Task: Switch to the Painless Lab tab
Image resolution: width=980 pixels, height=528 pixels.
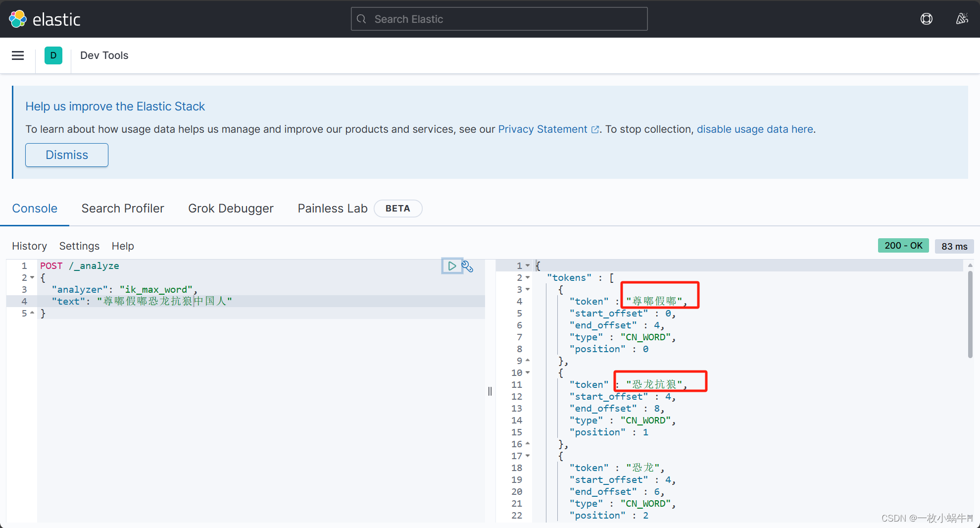Action: coord(332,209)
